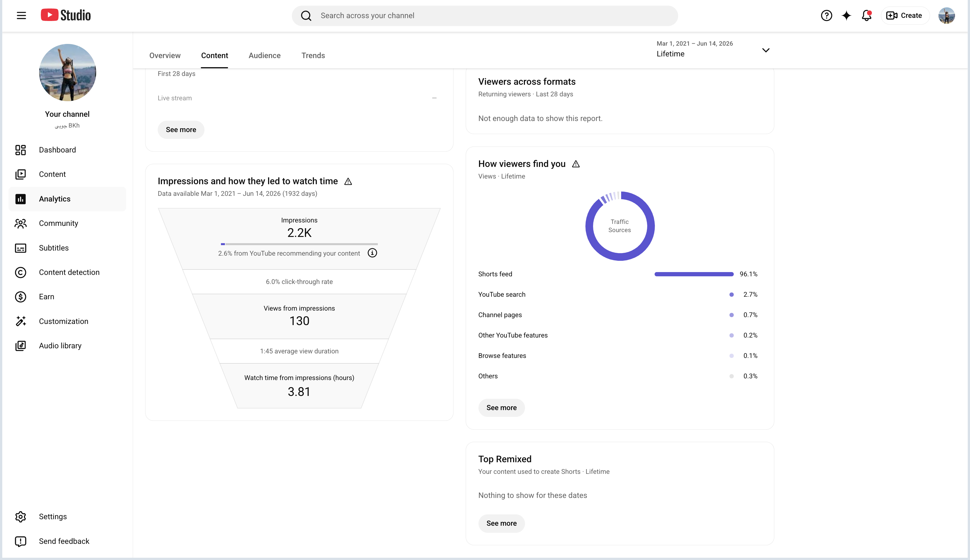Click the YouTube Studio logo
970x560 pixels.
66,15
